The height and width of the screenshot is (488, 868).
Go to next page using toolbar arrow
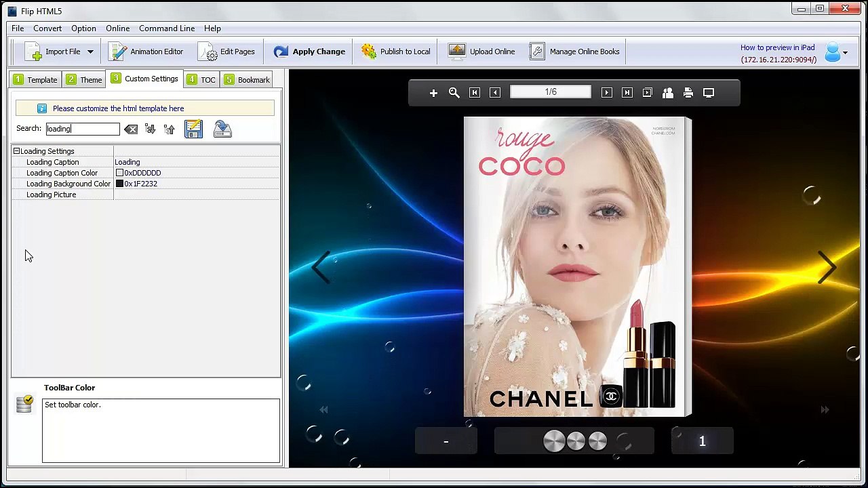coord(607,93)
